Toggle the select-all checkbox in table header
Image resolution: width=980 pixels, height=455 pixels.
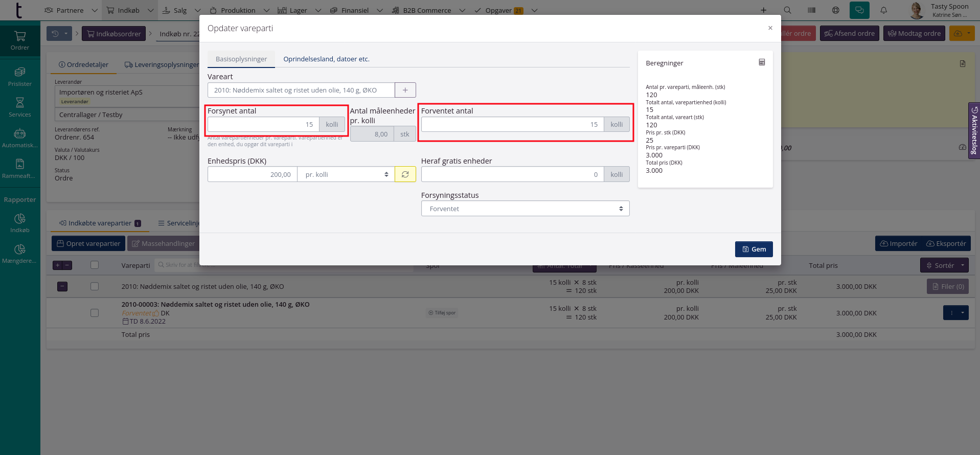95,265
